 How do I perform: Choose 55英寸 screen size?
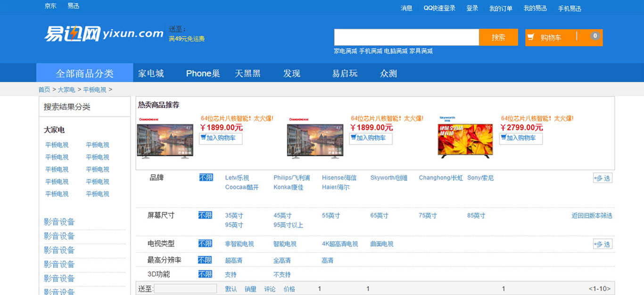pos(331,216)
